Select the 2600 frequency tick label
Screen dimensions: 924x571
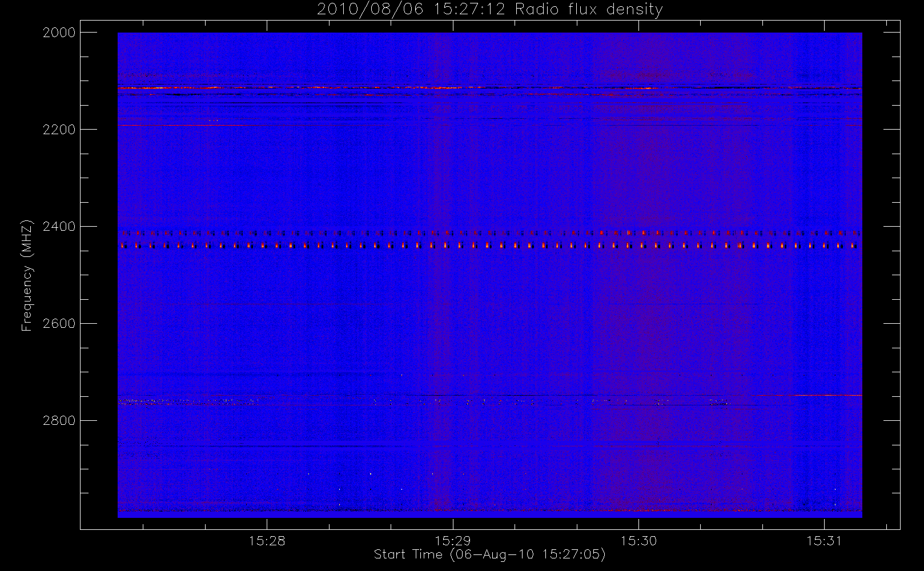(x=59, y=324)
